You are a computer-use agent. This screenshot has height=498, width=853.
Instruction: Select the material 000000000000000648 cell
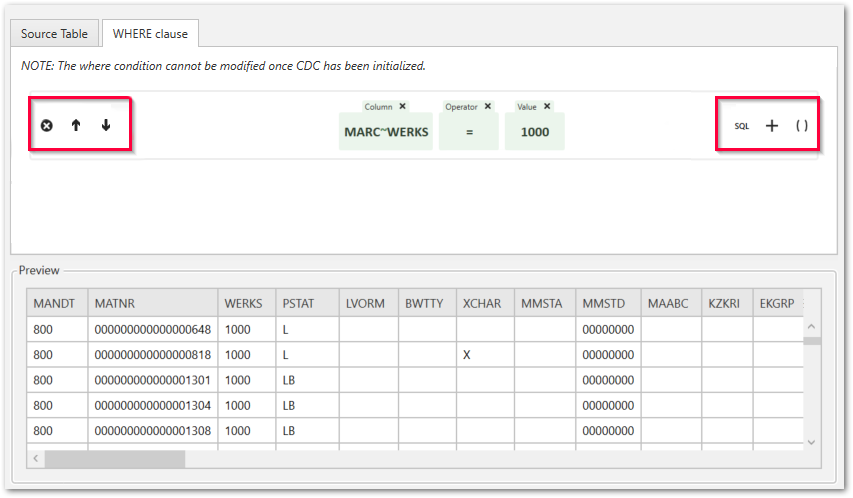(x=152, y=328)
